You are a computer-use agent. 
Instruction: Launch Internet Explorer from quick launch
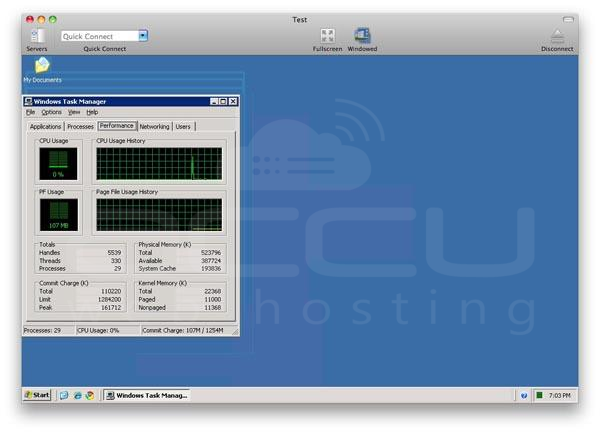click(x=78, y=396)
